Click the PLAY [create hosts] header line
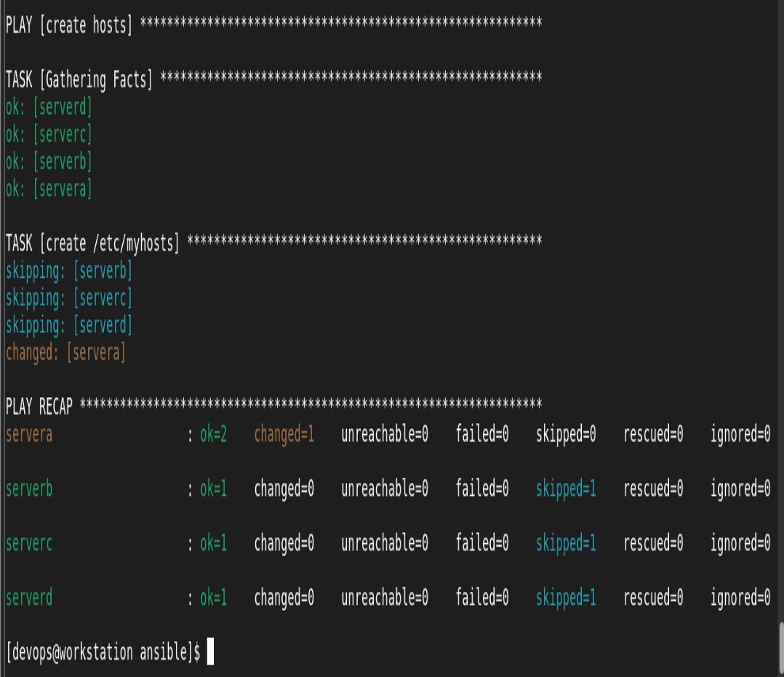 coord(273,23)
